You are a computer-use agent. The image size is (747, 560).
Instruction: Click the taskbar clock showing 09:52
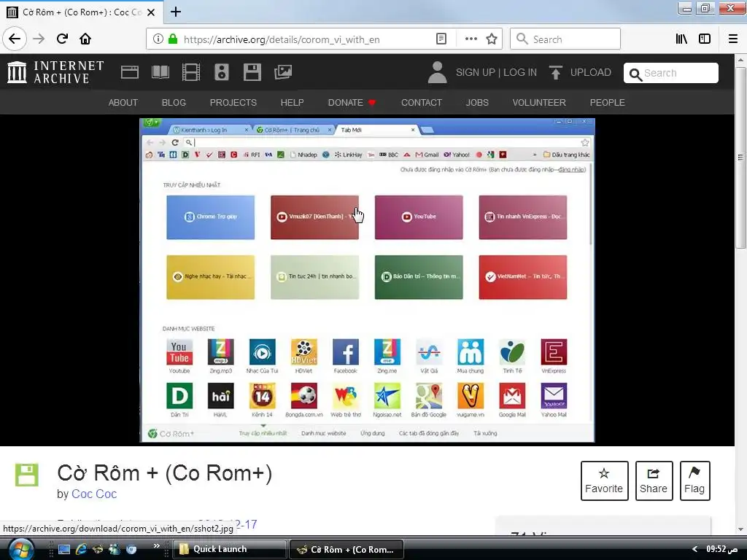coord(721,549)
